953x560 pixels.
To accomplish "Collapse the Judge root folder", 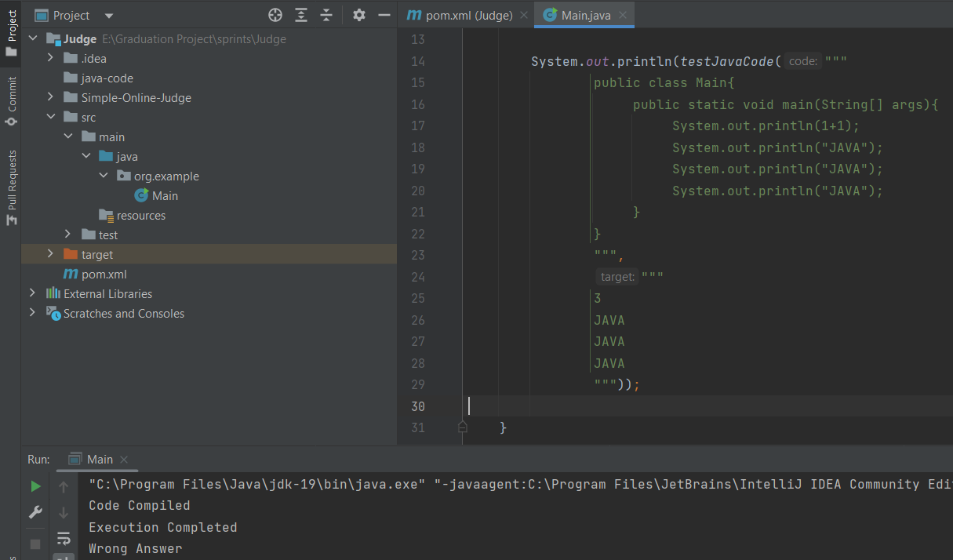I will tap(32, 38).
